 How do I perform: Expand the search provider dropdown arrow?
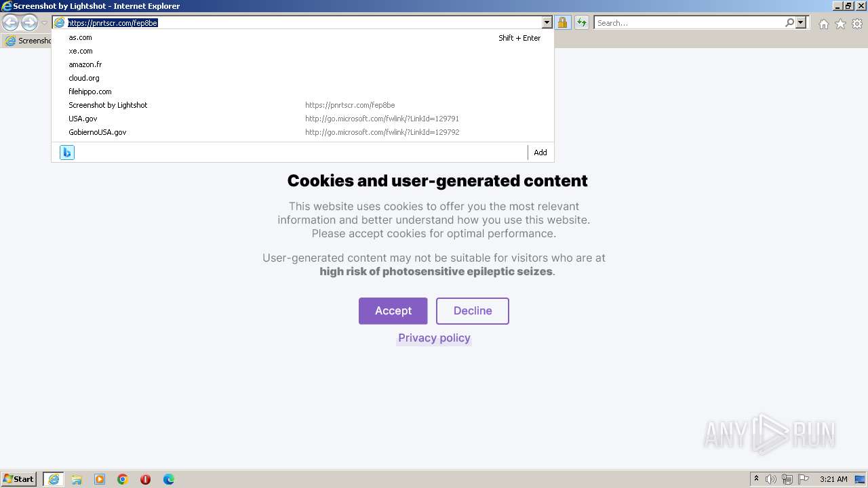pos(801,23)
